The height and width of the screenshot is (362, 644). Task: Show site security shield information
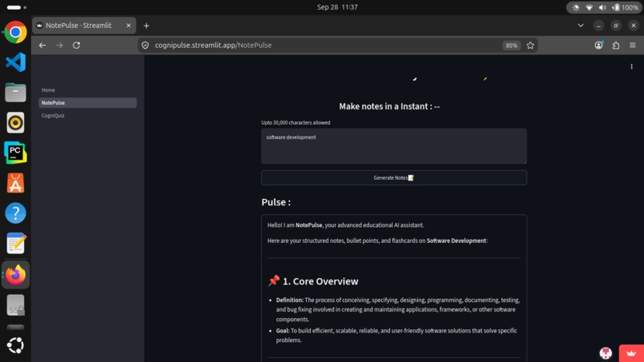pyautogui.click(x=145, y=46)
